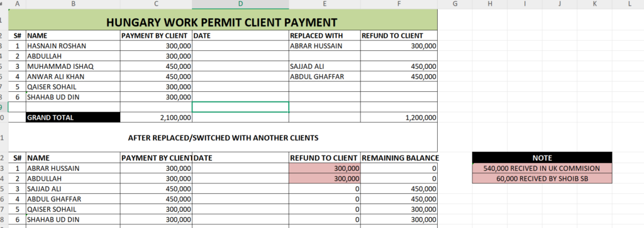Click the 450,000 remaining balance in SAJJAD ALI's row
This screenshot has height=228, width=644.
pos(399,189)
